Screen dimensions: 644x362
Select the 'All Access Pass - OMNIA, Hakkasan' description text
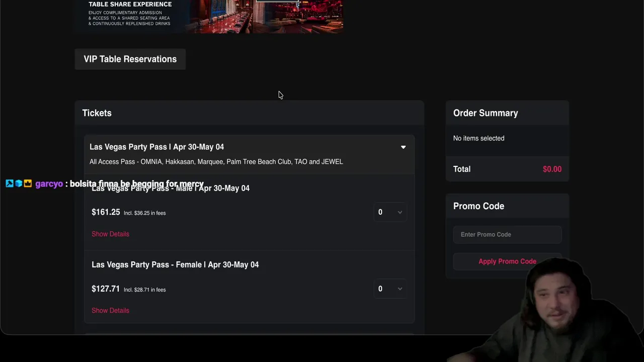click(x=216, y=161)
